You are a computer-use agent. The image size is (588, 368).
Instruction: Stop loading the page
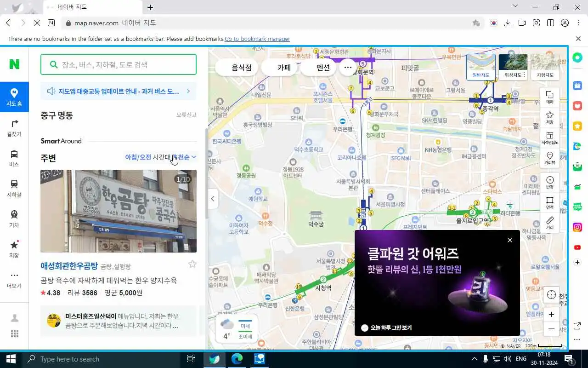click(x=37, y=23)
